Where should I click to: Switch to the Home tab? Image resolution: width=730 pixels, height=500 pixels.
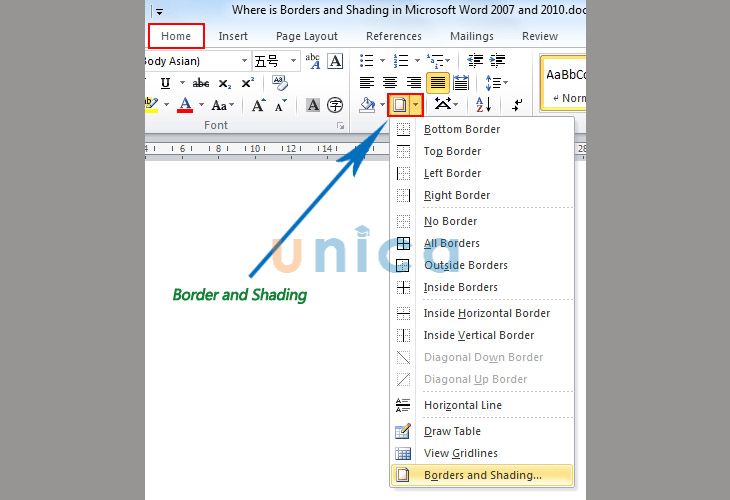176,36
